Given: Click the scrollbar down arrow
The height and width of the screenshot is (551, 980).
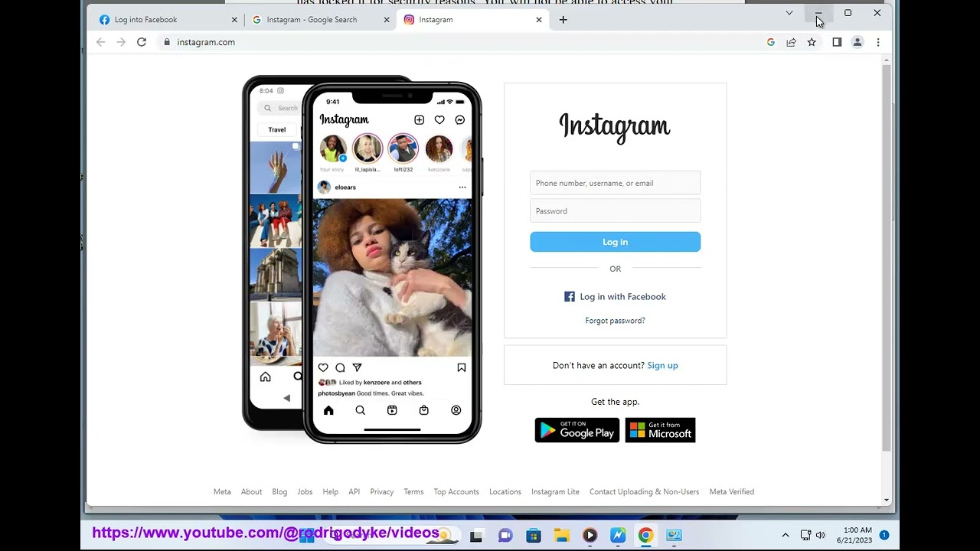Looking at the screenshot, I should pos(887,500).
